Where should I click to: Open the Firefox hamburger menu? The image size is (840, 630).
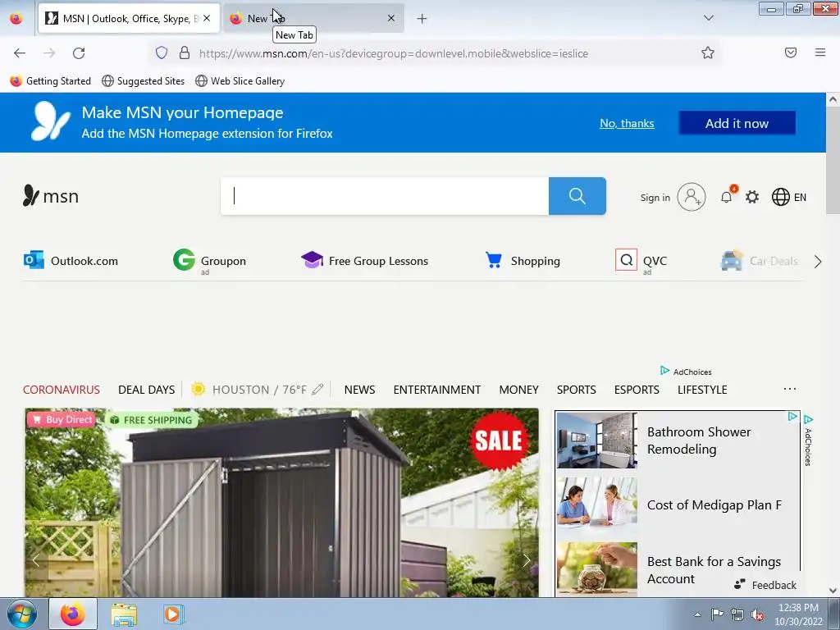tap(819, 52)
